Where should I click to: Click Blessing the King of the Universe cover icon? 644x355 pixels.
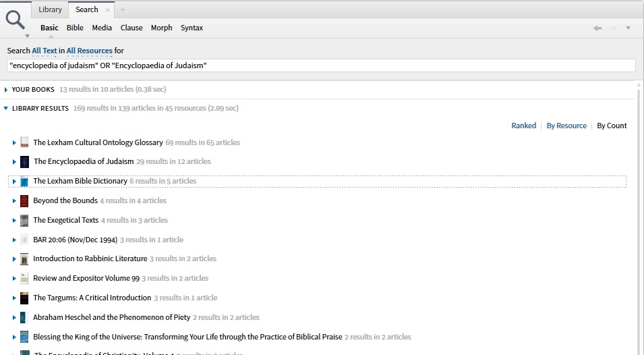tap(25, 337)
